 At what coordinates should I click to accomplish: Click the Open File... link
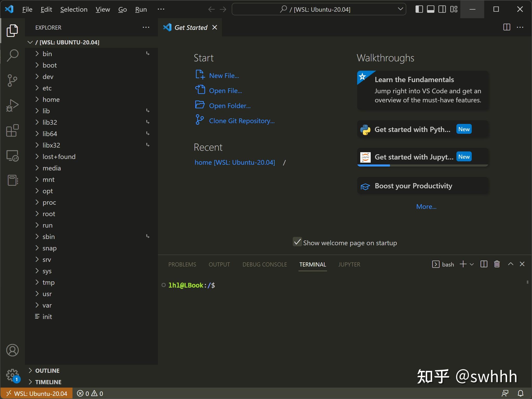click(x=225, y=91)
